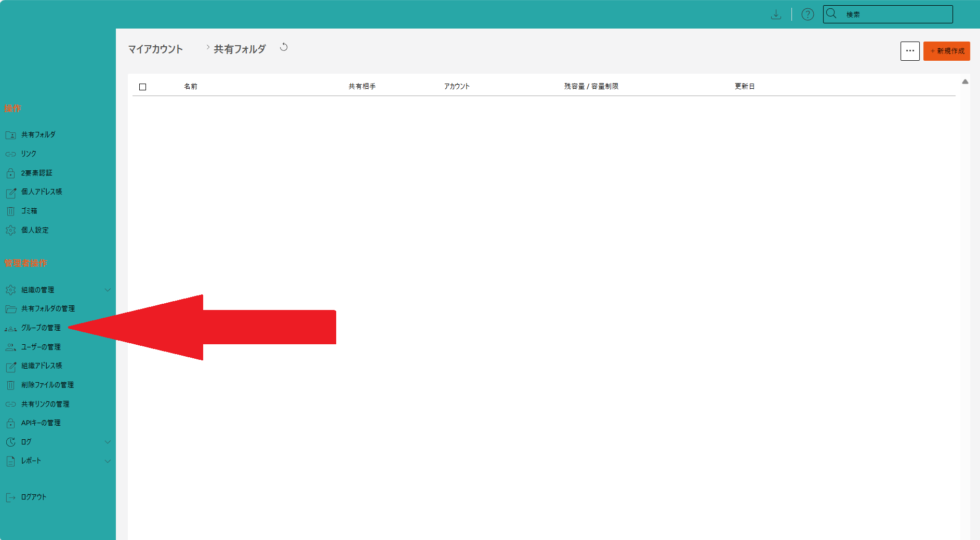Click the 共有相手 column header
The width and height of the screenshot is (980, 540).
362,86
